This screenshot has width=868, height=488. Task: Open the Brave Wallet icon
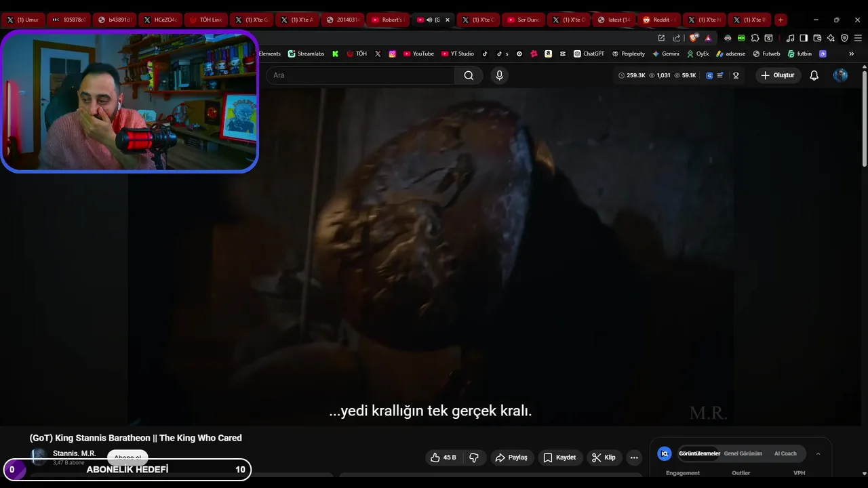tap(817, 38)
